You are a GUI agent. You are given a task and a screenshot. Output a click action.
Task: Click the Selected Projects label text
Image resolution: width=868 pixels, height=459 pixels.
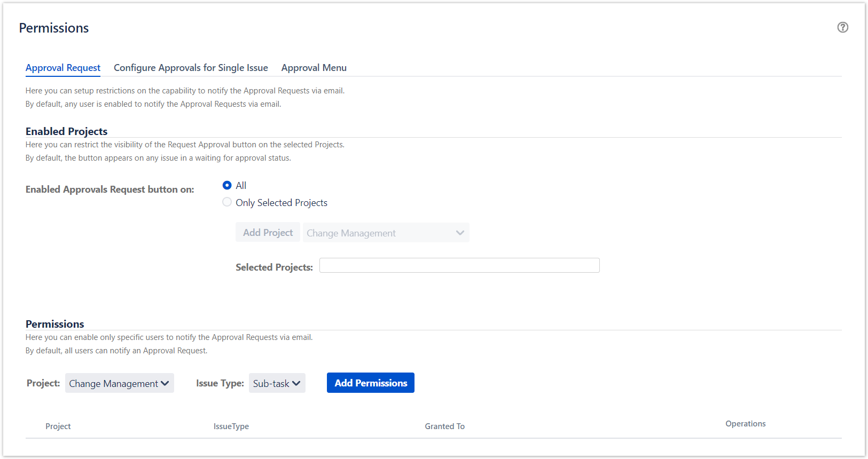click(274, 267)
